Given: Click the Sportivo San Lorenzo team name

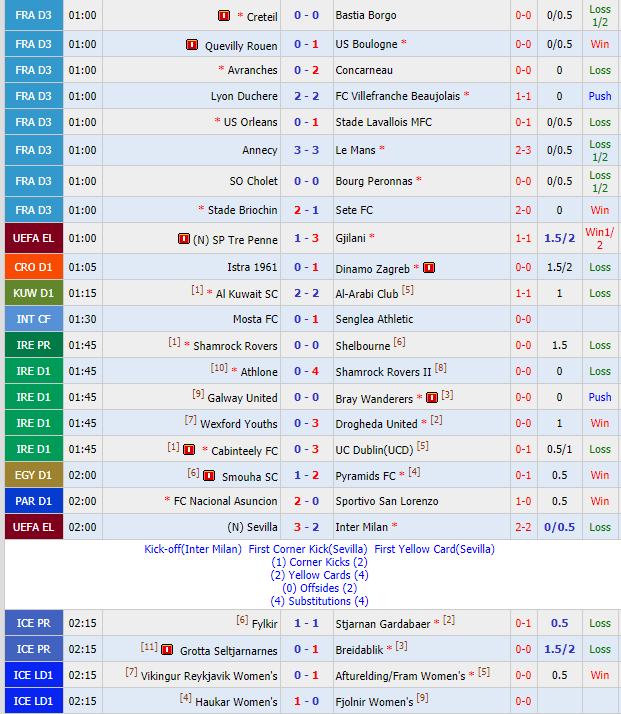Looking at the screenshot, I should coord(387,501).
